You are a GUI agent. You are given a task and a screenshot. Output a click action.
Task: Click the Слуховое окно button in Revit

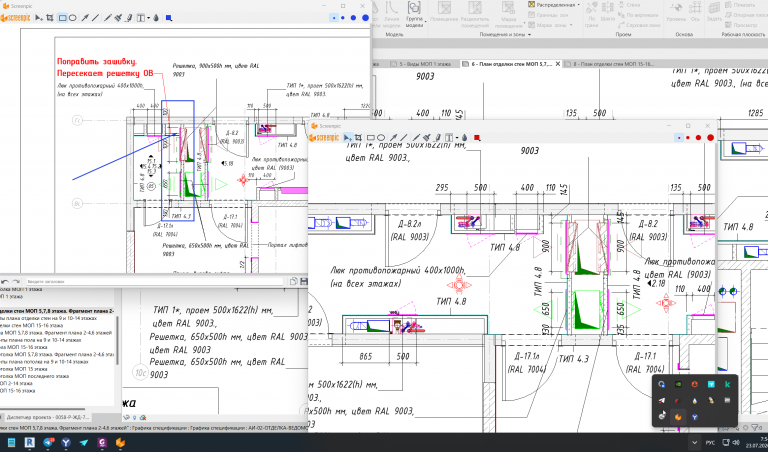tap(639, 25)
